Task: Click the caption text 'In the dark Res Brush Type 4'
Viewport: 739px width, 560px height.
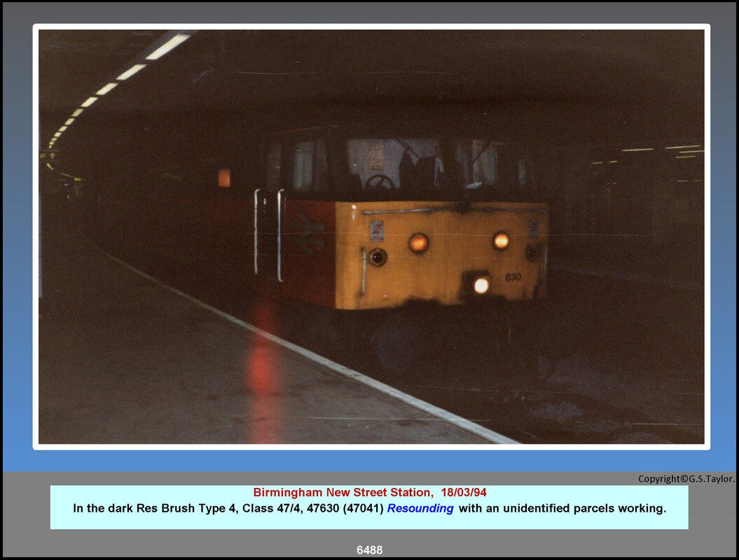Action: (156, 509)
